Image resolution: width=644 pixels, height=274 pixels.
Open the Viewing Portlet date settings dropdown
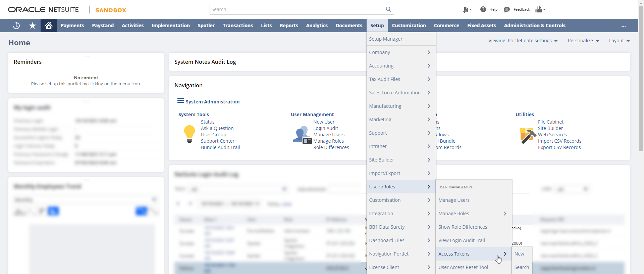523,41
